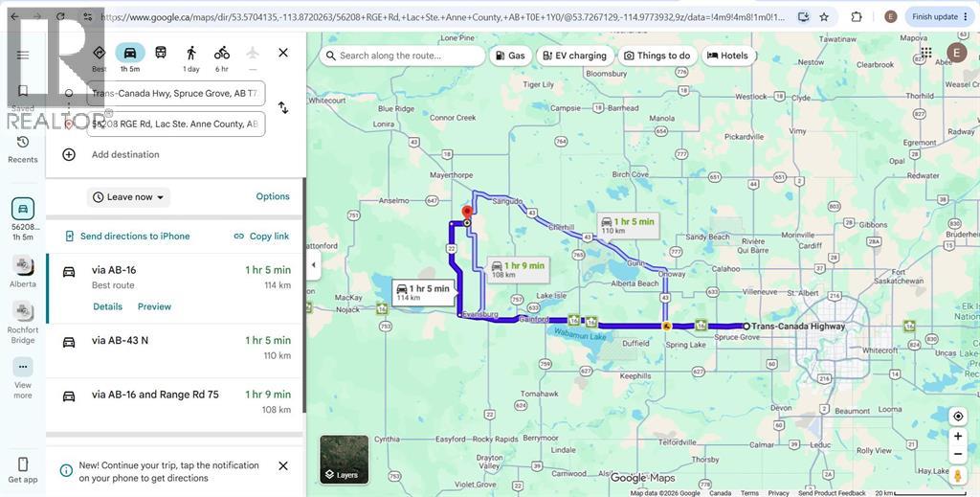Select the Driving travel mode icon
The width and height of the screenshot is (980, 497).
[130, 53]
